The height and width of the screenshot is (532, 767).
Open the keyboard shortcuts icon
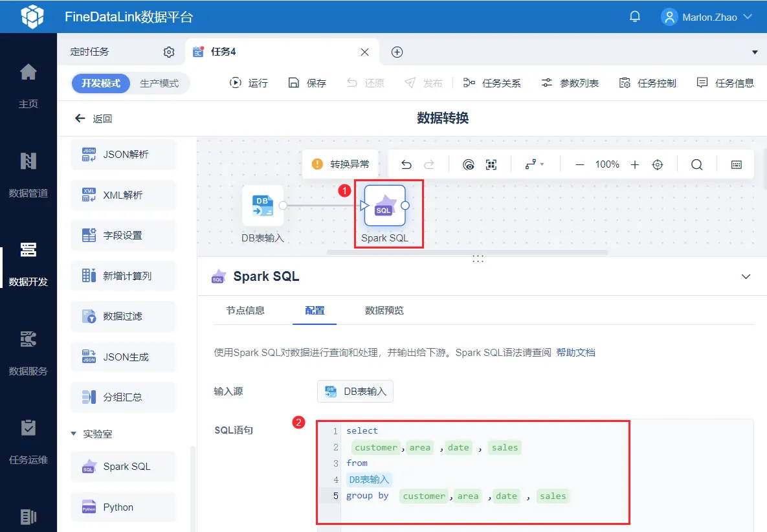coord(736,164)
